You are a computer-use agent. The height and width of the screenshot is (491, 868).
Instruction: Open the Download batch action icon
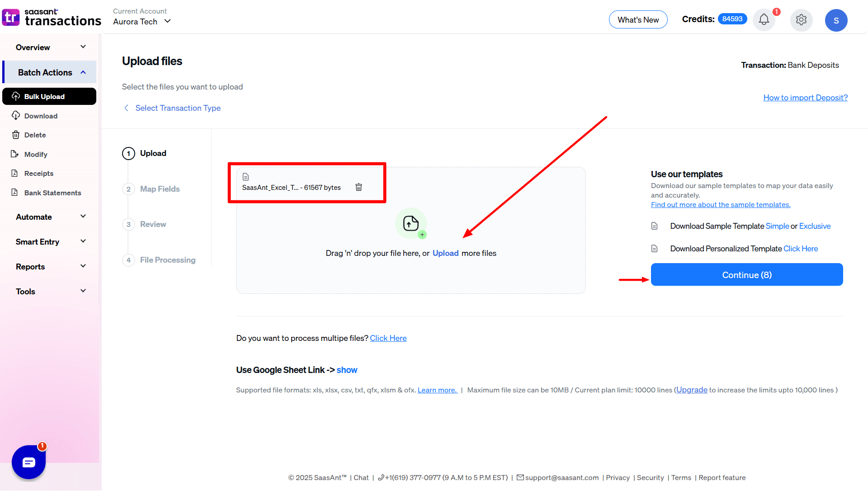[x=16, y=116]
